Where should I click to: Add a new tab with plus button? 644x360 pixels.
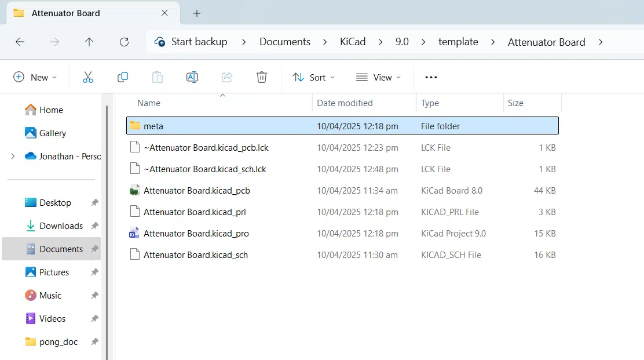pyautogui.click(x=197, y=13)
